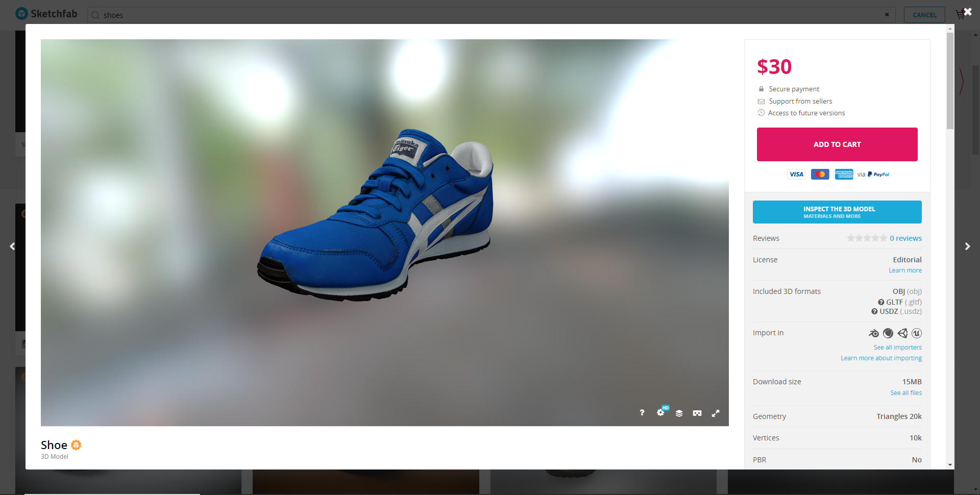Open viewer help question mark
The width and height of the screenshot is (980, 495).
point(642,413)
